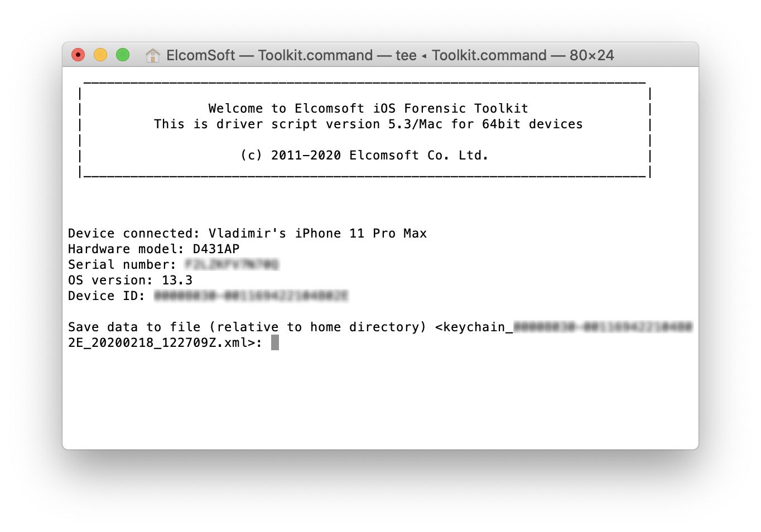Screen dimensions: 761x532
Task: Click the tee process name in title
Action: tap(406, 55)
